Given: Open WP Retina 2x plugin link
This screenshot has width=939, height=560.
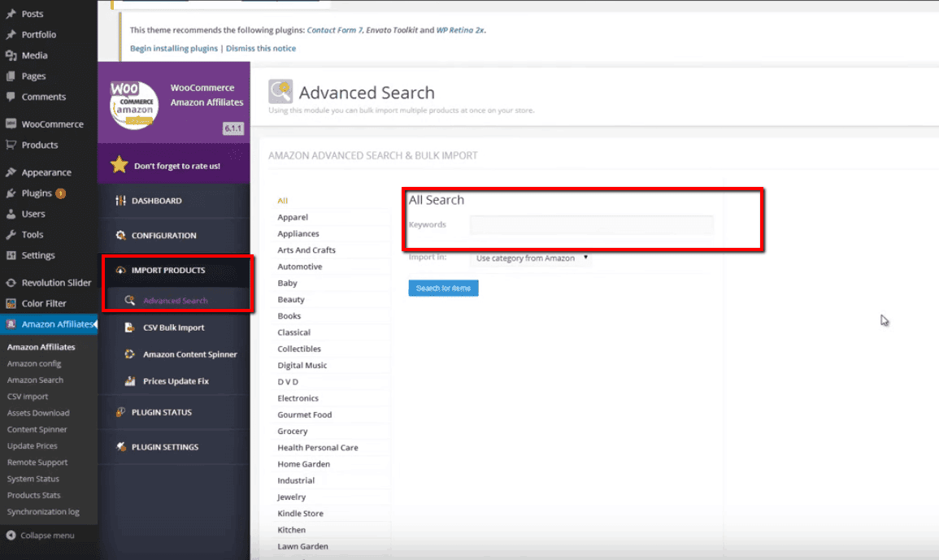Looking at the screenshot, I should (x=460, y=30).
